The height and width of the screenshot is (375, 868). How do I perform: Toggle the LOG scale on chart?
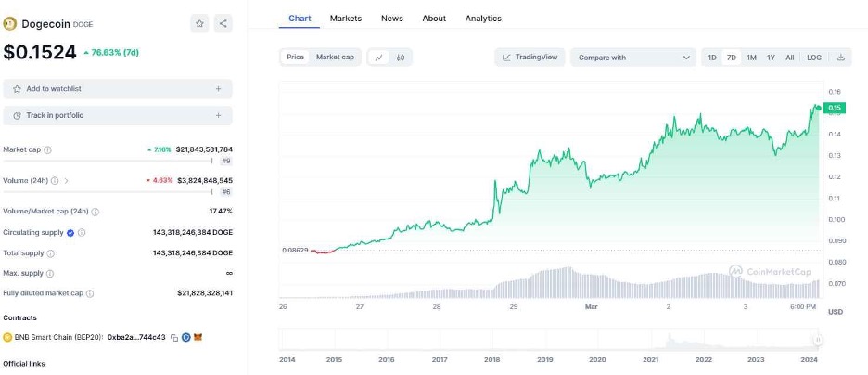(814, 58)
